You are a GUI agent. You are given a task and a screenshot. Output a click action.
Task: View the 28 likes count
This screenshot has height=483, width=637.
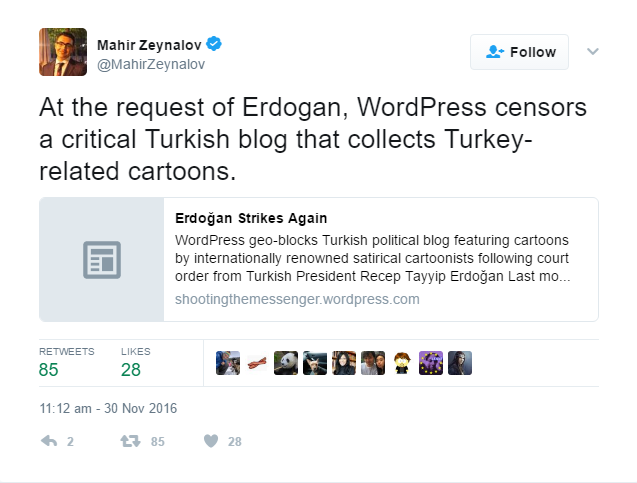point(131,371)
